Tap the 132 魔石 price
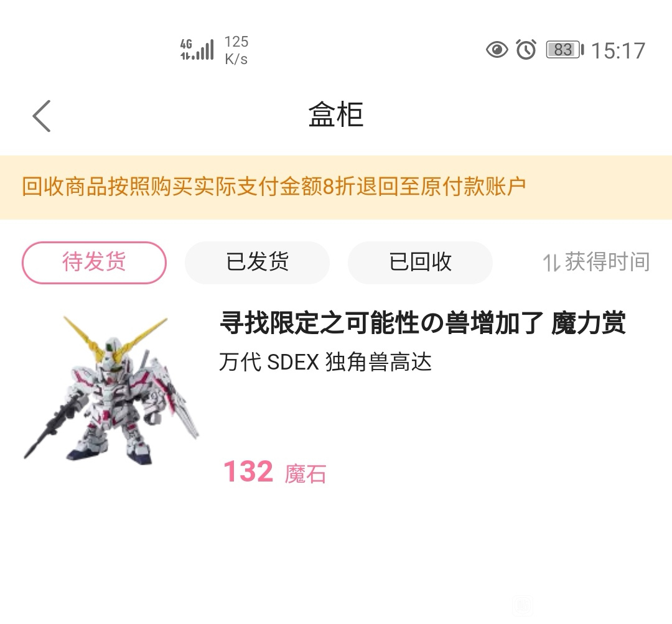672x624 pixels. (275, 472)
